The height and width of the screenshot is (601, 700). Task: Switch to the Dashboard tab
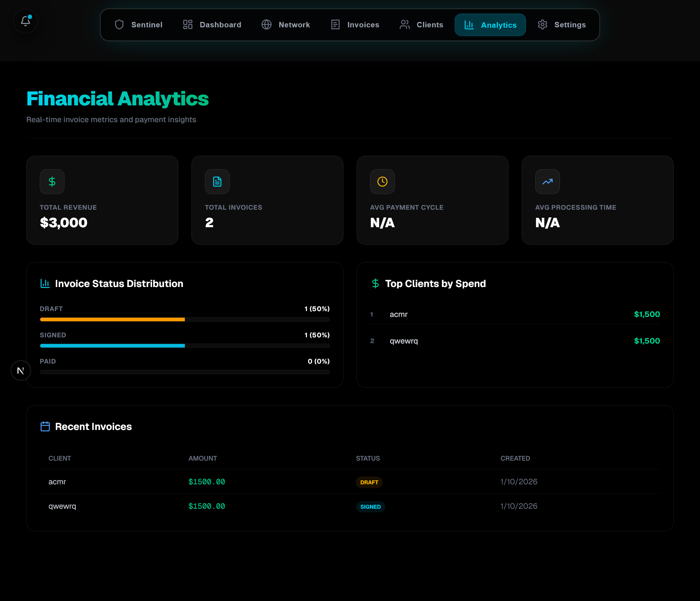(212, 25)
